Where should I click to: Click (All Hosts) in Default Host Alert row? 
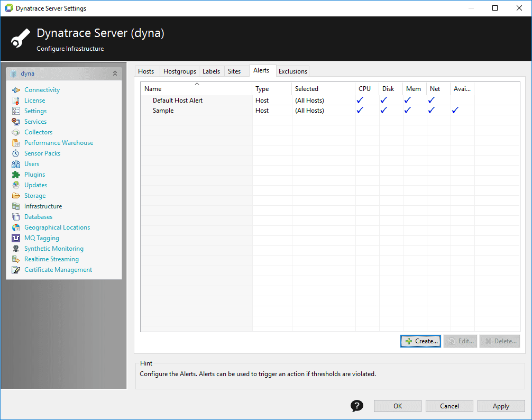tap(309, 101)
